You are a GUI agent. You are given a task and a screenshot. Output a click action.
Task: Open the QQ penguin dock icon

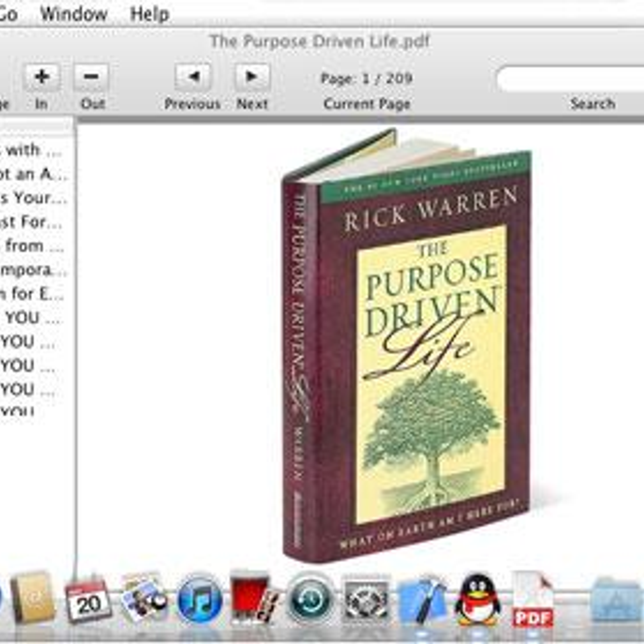(x=478, y=600)
